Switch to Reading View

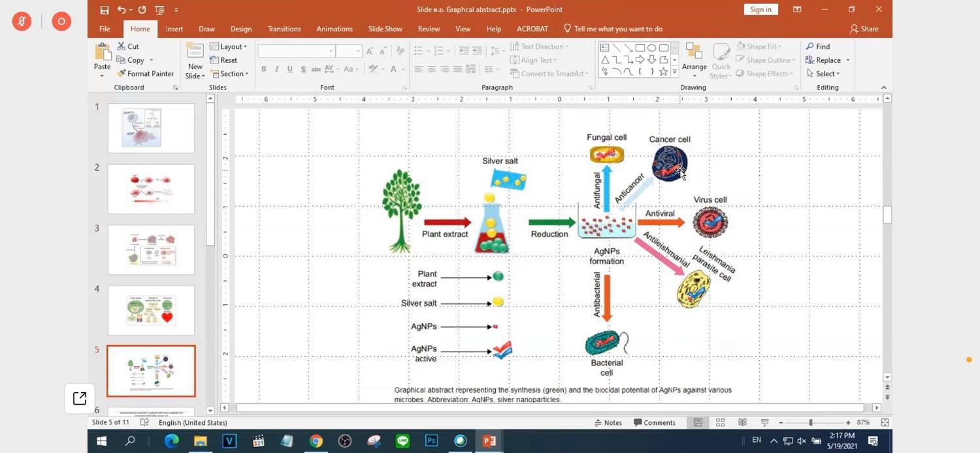coord(742,423)
